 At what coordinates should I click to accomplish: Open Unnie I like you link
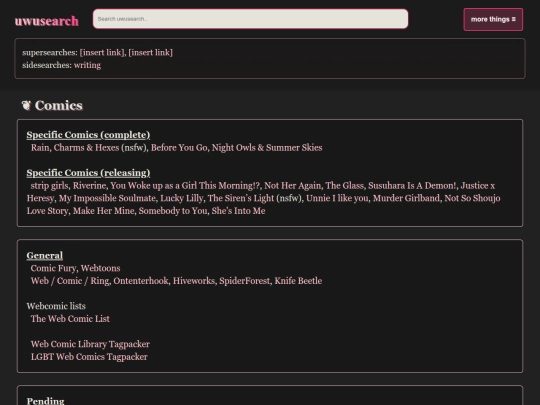tap(337, 198)
